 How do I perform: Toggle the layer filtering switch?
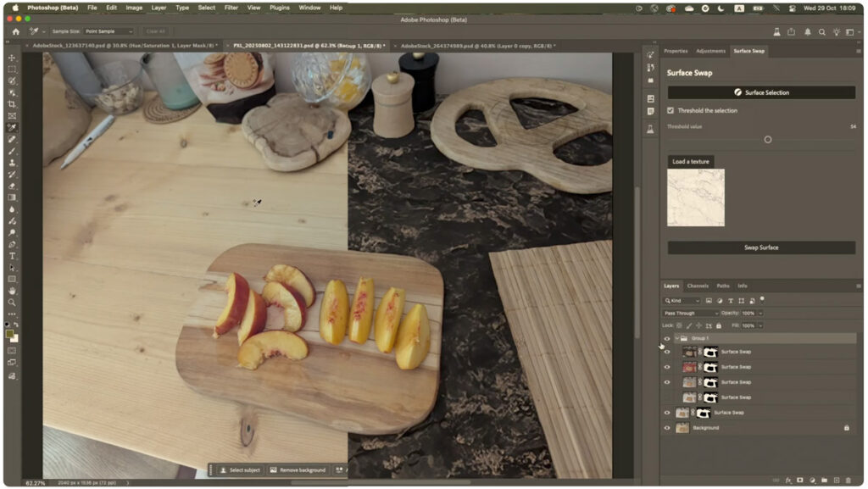click(762, 299)
